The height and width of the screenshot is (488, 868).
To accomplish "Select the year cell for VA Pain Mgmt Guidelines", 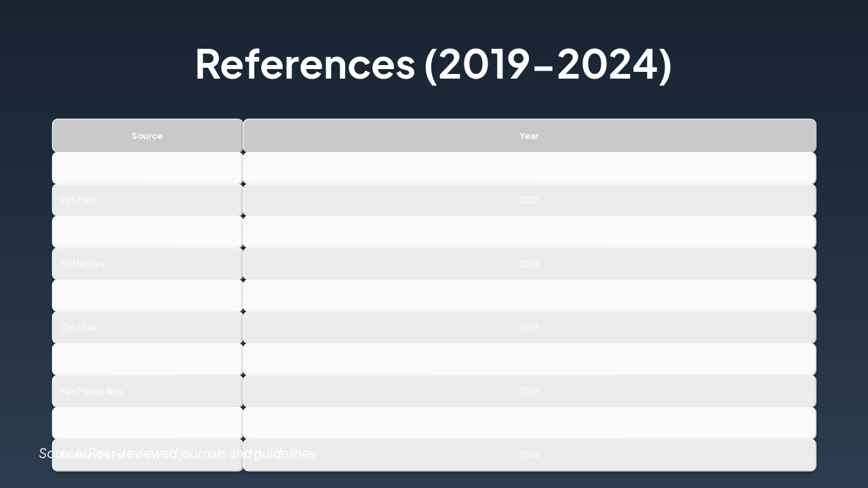I will coord(529,232).
